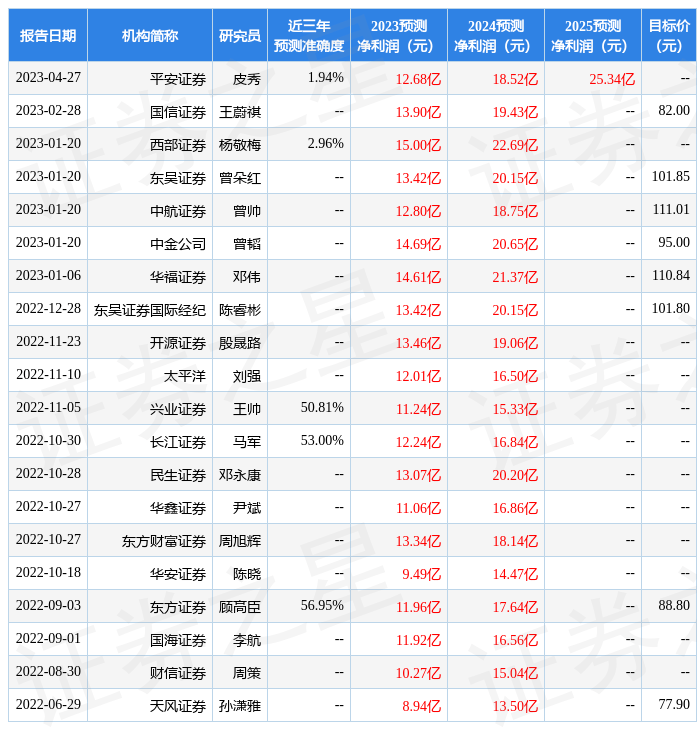Click the 机构简称 column header
Viewport: 697px width, 730px height.
[150, 36]
